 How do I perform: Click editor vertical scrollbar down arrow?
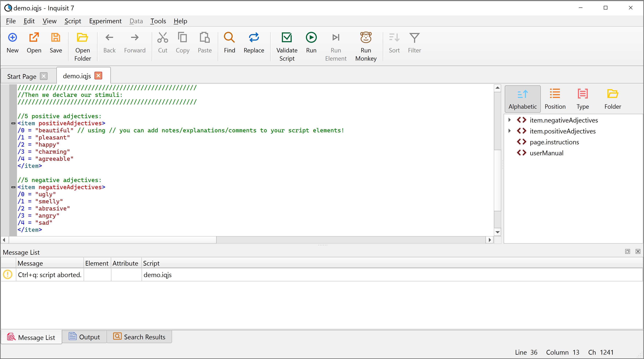coord(497,232)
